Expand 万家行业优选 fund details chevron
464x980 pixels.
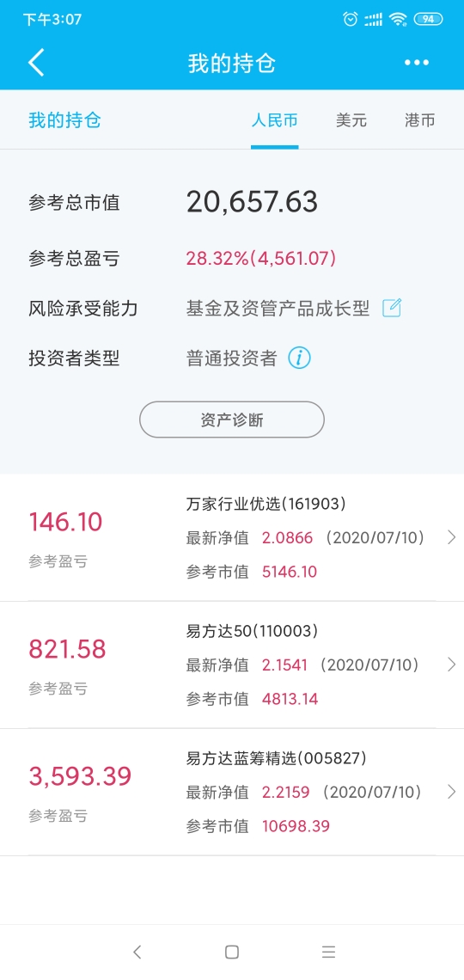[451, 537]
